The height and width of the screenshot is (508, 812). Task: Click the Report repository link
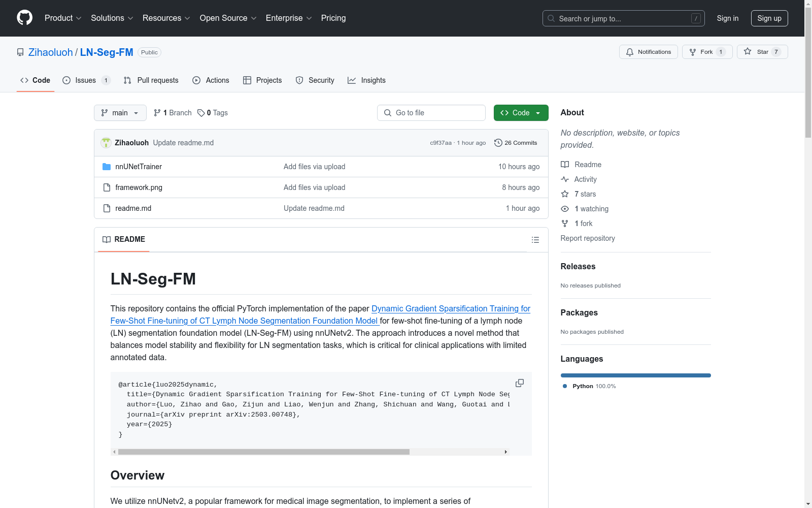(588, 238)
